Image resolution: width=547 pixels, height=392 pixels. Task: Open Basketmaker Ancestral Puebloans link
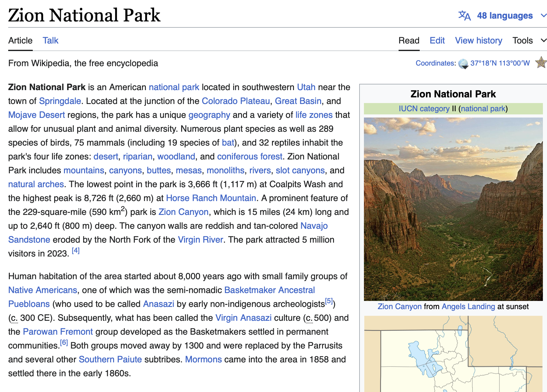click(x=269, y=290)
